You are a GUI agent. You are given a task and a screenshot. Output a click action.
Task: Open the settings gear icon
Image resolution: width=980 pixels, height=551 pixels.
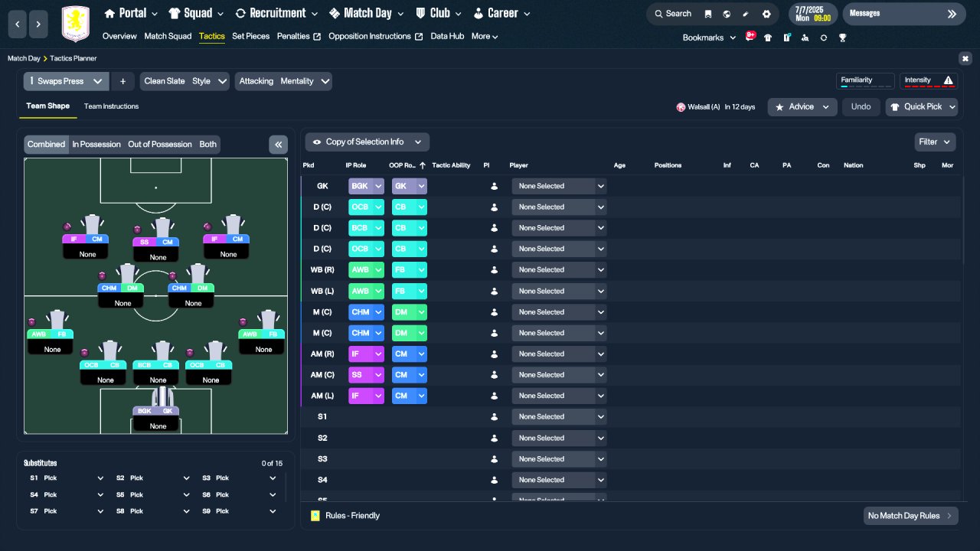click(766, 14)
